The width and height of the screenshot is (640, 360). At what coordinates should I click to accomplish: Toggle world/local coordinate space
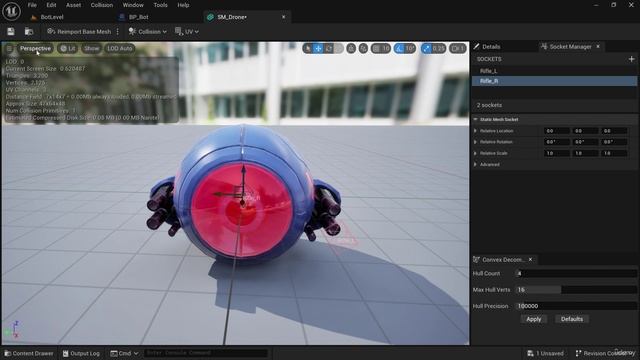351,49
